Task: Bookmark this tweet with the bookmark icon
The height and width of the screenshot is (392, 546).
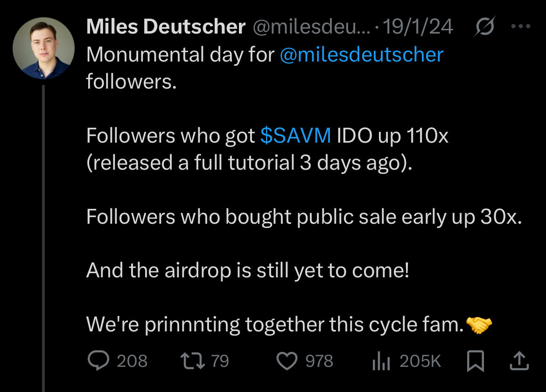Action: click(x=476, y=361)
